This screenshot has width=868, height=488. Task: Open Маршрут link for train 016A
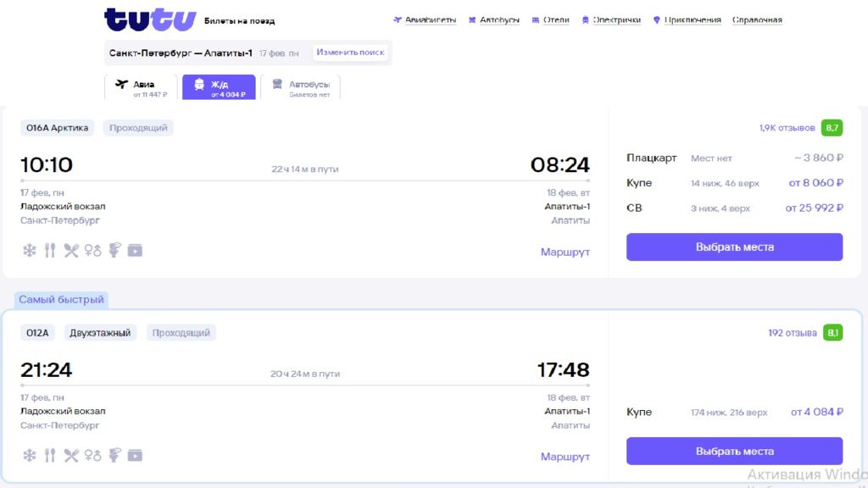565,252
